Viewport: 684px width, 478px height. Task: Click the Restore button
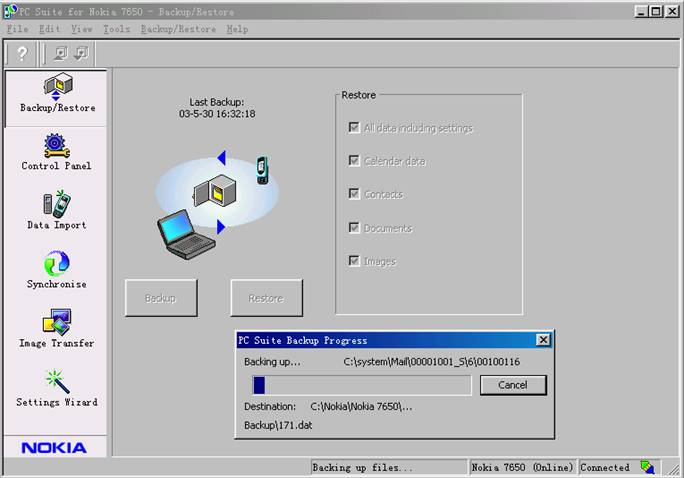266,298
